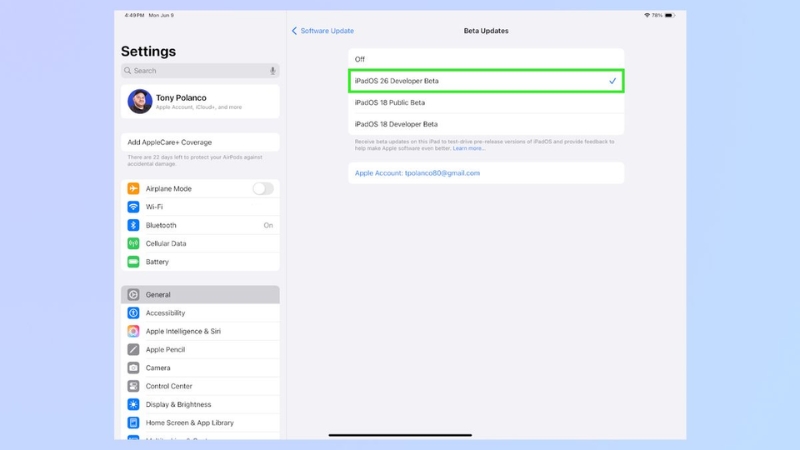Viewport: 800px width, 450px height.
Task: Tap the General gear icon
Action: click(133, 294)
